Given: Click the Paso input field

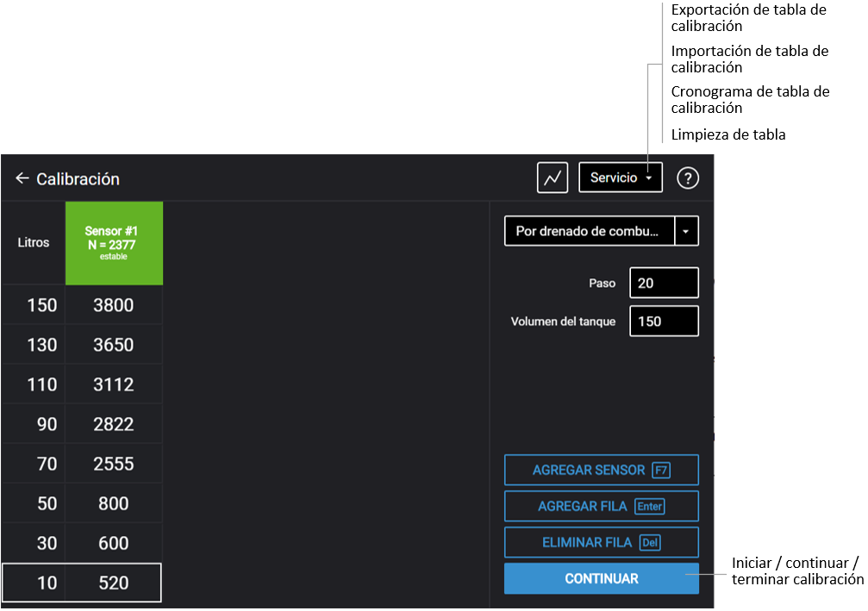Looking at the screenshot, I should tap(664, 283).
